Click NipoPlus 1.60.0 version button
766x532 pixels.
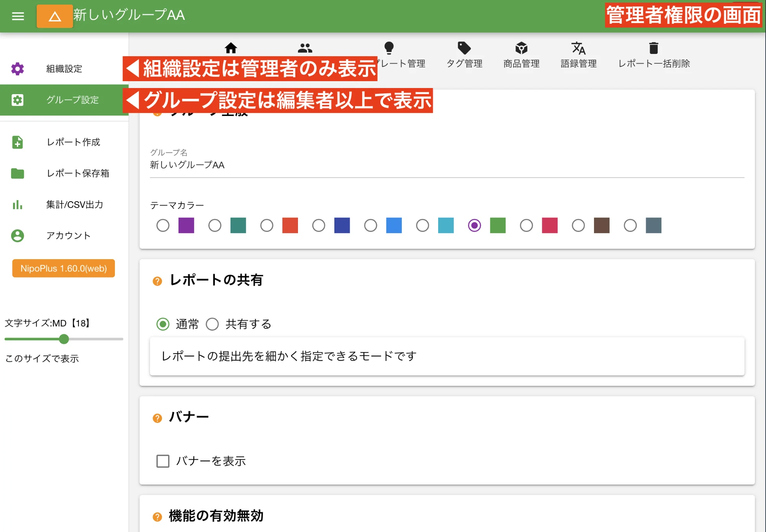click(64, 268)
